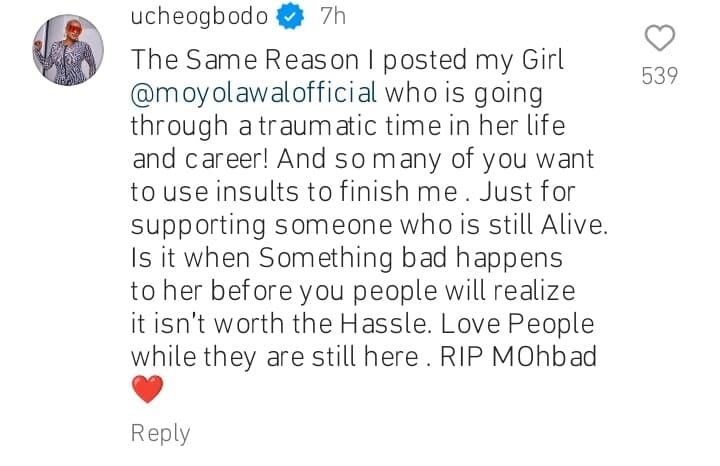Click the 'to use insults to finish me' line
This screenshot has height=466, width=720.
click(353, 192)
